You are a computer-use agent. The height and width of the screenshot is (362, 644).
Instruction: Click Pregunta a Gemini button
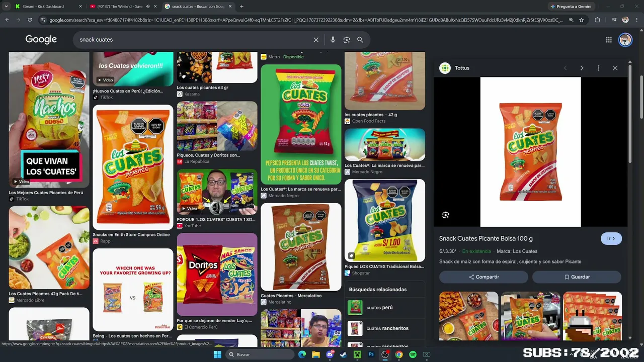pyautogui.click(x=571, y=7)
